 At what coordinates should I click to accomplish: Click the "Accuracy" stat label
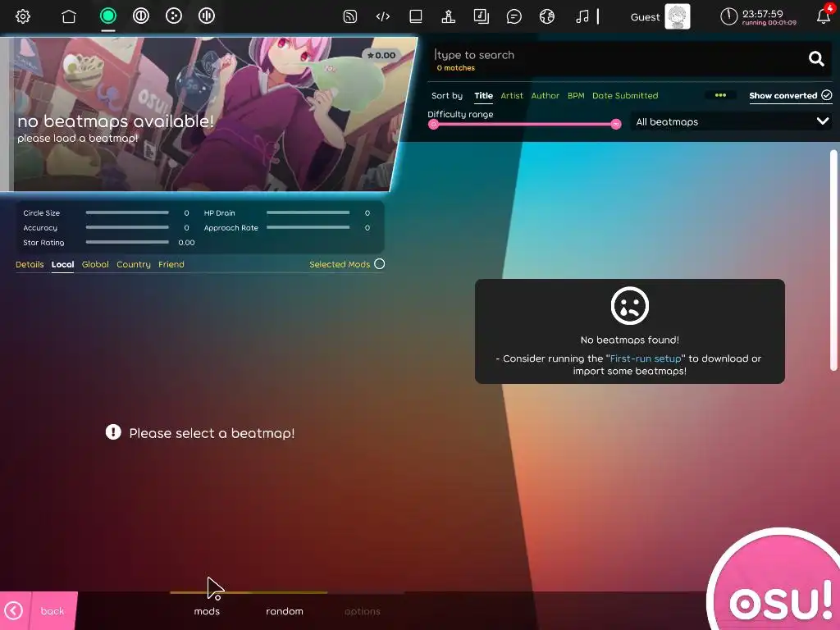[40, 228]
